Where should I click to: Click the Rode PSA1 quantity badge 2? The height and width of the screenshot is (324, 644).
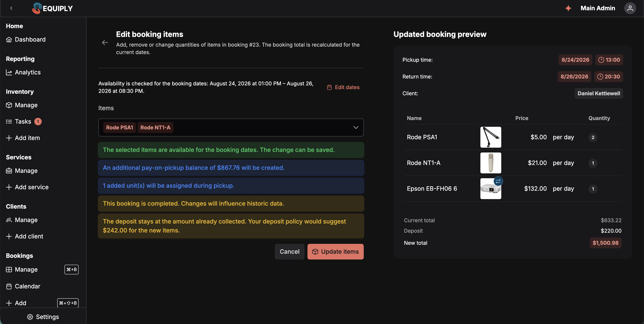pyautogui.click(x=593, y=137)
